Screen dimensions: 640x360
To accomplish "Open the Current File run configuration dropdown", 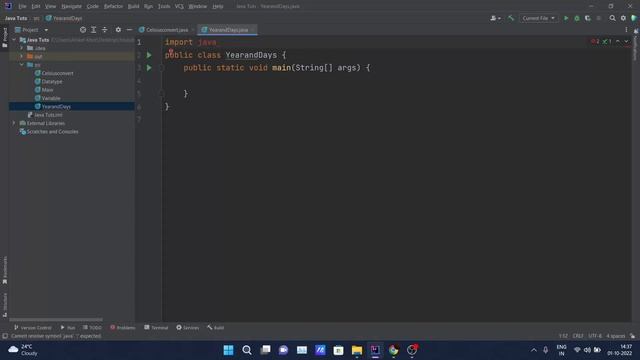I will pos(538,18).
